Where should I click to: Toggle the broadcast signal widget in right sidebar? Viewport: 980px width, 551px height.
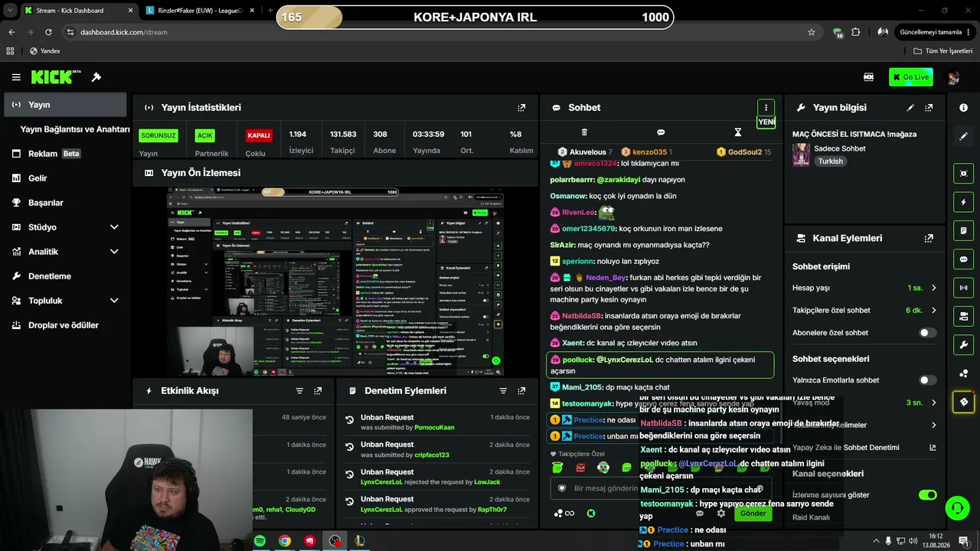[x=964, y=288]
